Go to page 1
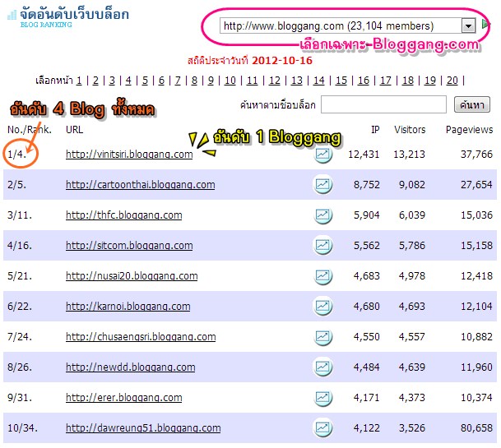Viewport: 501px width, 448px height. 79,81
